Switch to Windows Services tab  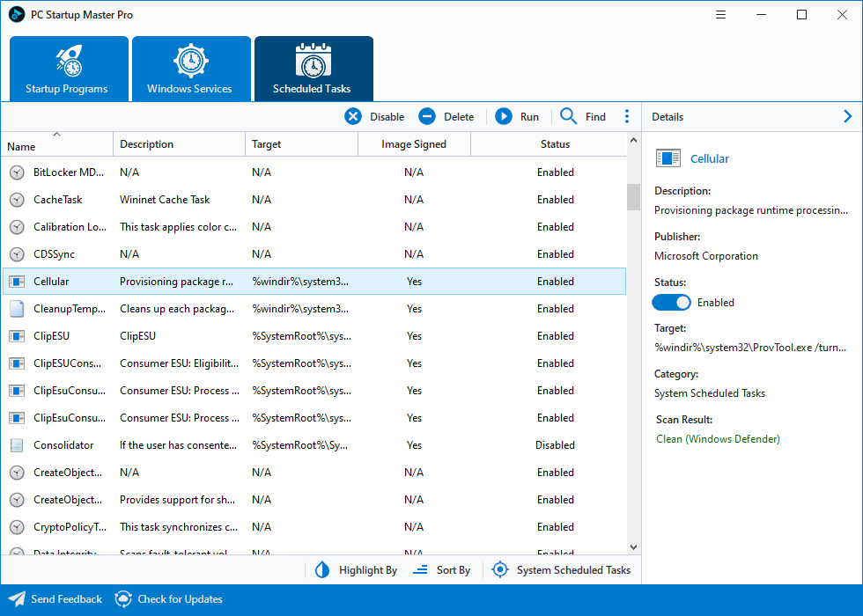(189, 69)
